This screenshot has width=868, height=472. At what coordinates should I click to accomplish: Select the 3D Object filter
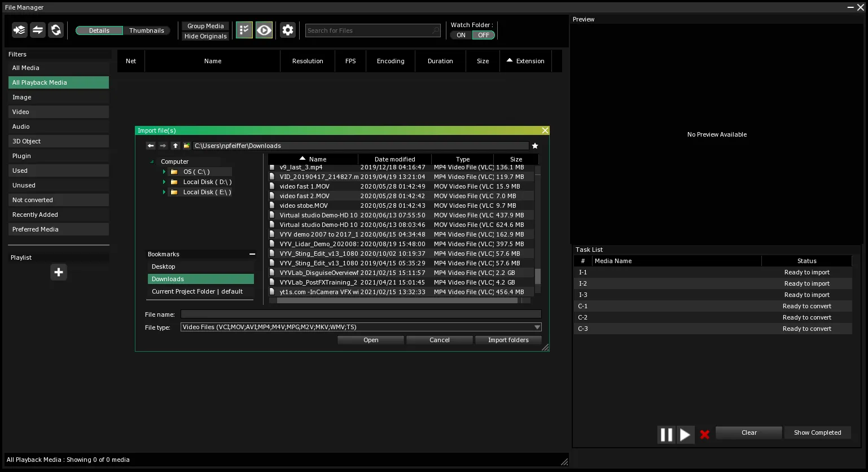point(59,141)
